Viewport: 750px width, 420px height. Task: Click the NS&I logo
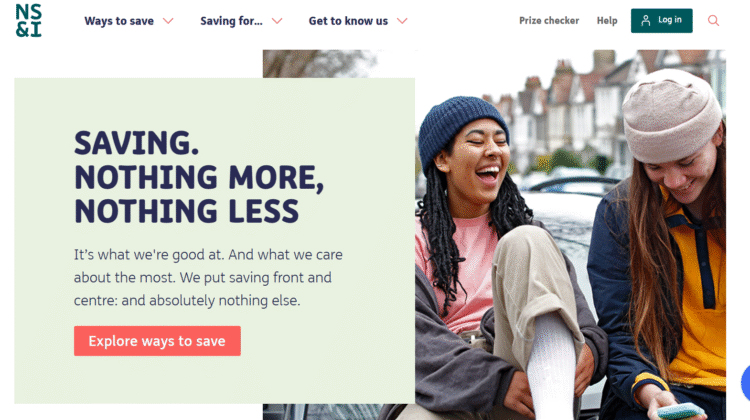pos(28,21)
